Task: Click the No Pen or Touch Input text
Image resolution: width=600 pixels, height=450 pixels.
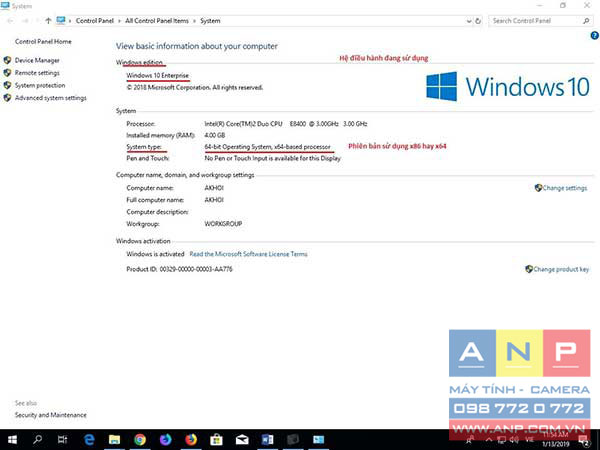Action: pyautogui.click(x=272, y=158)
